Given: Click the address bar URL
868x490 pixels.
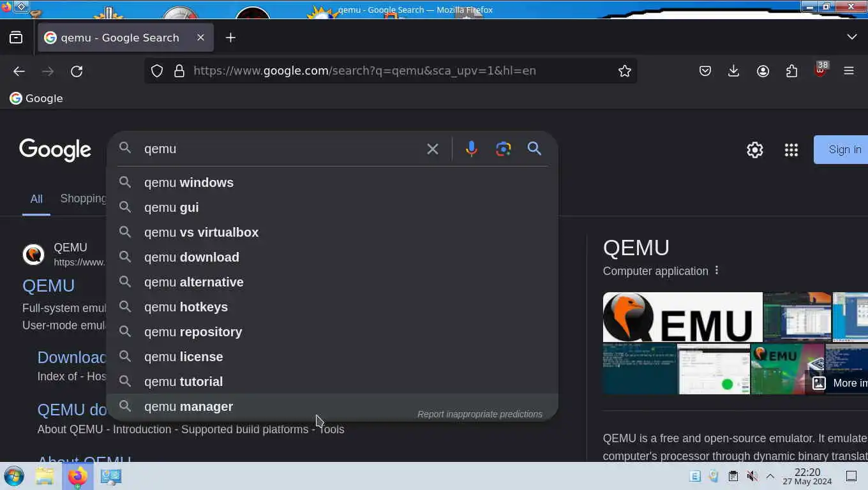Looking at the screenshot, I should pos(364,71).
